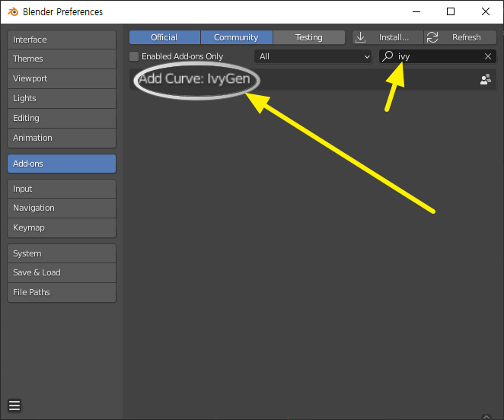Switch to Navigation preferences
The image size is (504, 420).
pyautogui.click(x=62, y=208)
